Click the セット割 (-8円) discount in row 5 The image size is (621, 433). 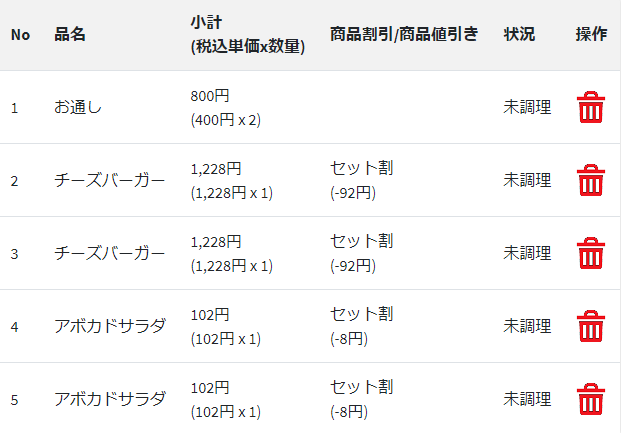[361, 398]
